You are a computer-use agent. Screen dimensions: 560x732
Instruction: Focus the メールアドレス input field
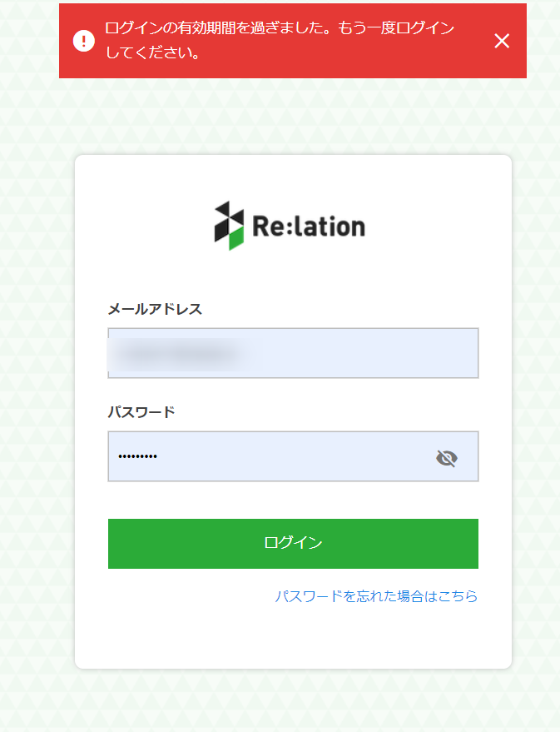[x=293, y=353]
